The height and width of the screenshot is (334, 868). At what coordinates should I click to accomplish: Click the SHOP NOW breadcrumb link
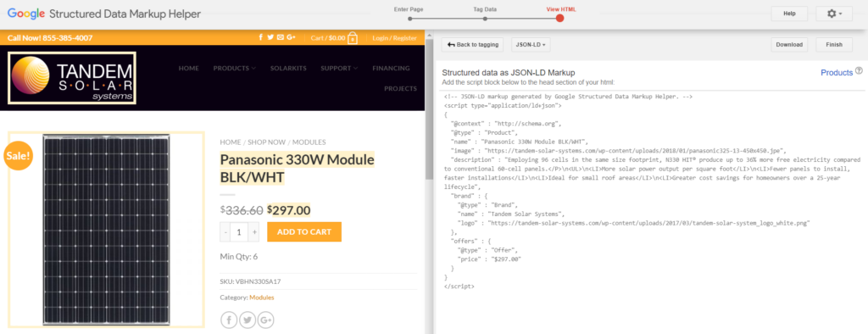[x=267, y=142]
